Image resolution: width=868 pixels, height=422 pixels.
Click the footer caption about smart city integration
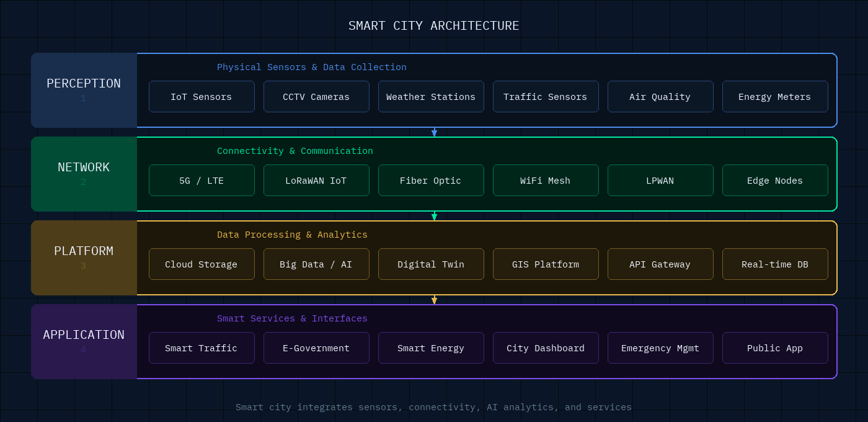434,408
